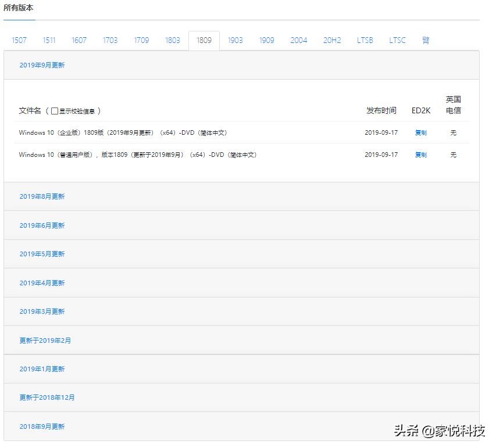Switch to the 1507 version tab
The image size is (496, 448).
pos(19,40)
